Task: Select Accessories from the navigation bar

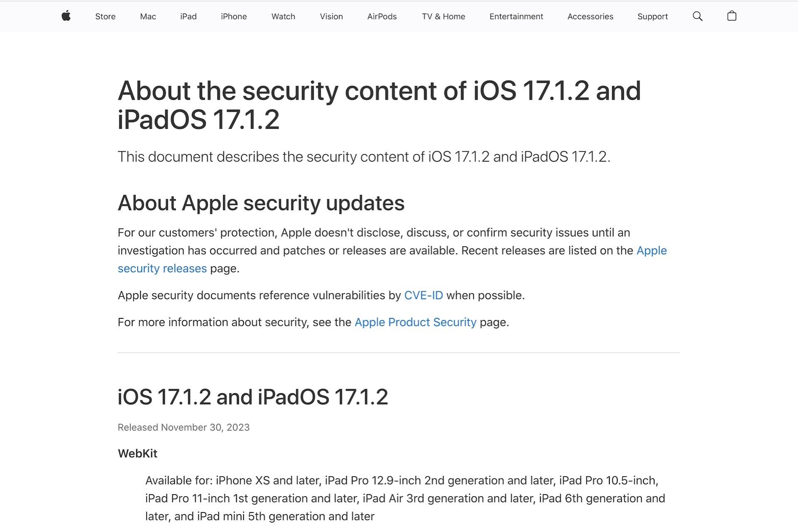Action: (x=590, y=17)
